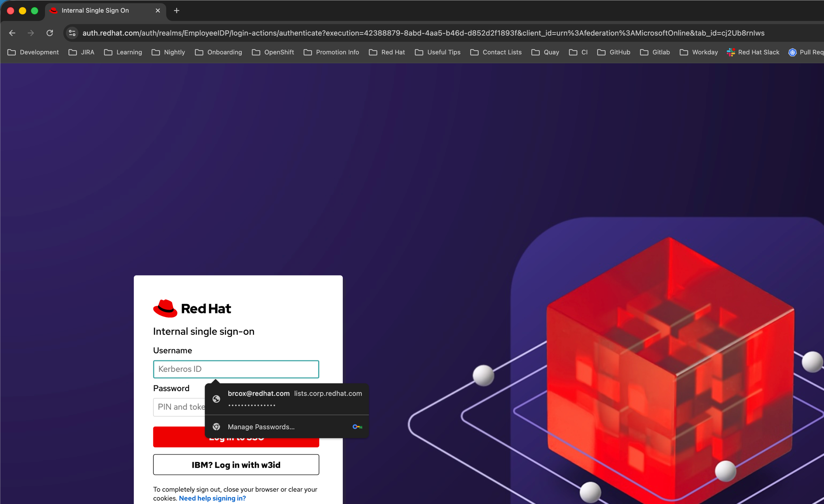Open the Promotion Info bookmarks folder
This screenshot has width=824, height=504.
coord(332,52)
